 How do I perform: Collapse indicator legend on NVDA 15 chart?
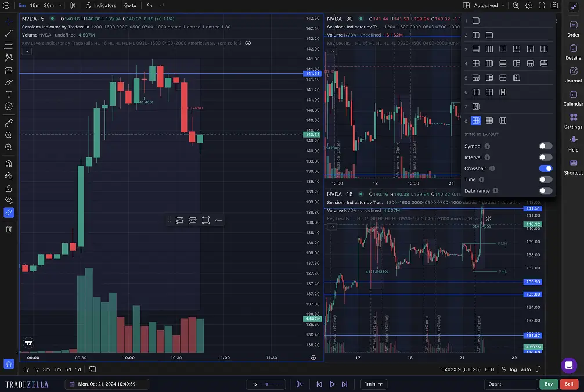[332, 226]
